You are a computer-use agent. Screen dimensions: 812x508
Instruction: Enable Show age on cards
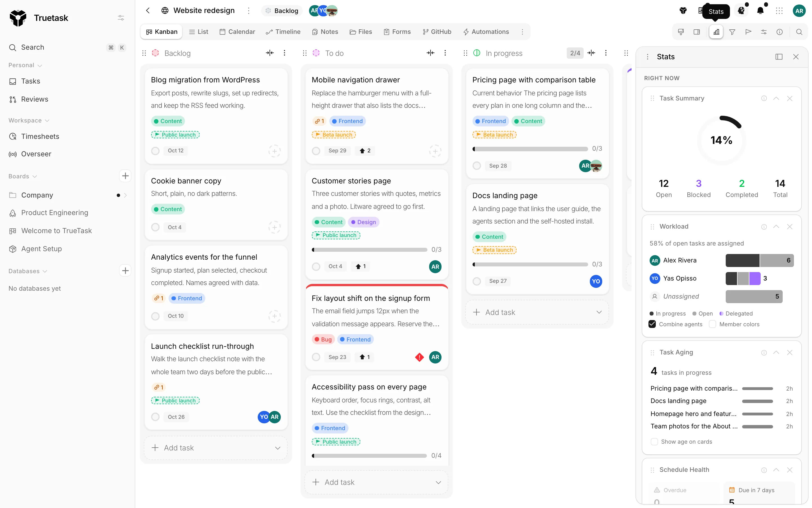click(x=654, y=441)
